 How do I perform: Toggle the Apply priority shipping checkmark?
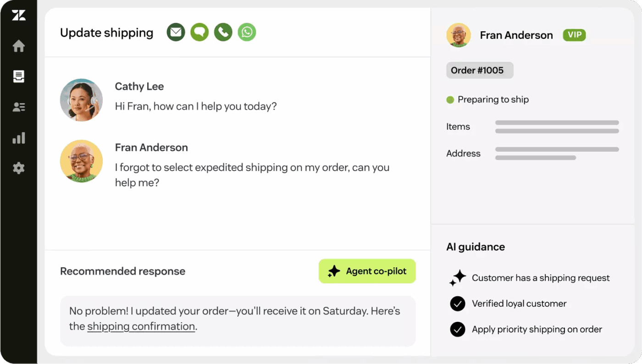coord(457,329)
